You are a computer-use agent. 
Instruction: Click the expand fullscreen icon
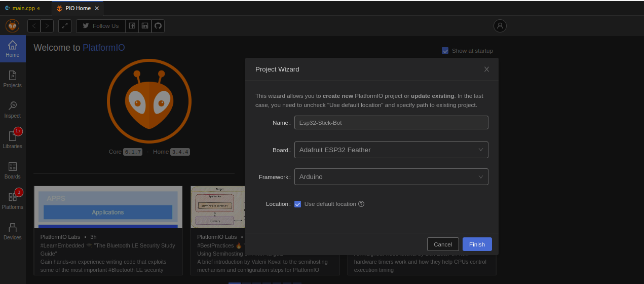pyautogui.click(x=65, y=26)
